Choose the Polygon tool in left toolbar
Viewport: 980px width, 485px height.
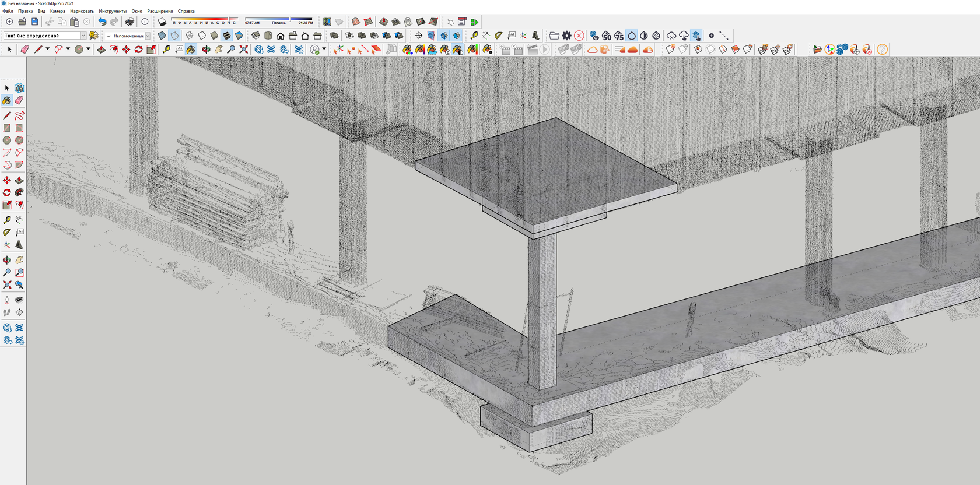pos(19,140)
